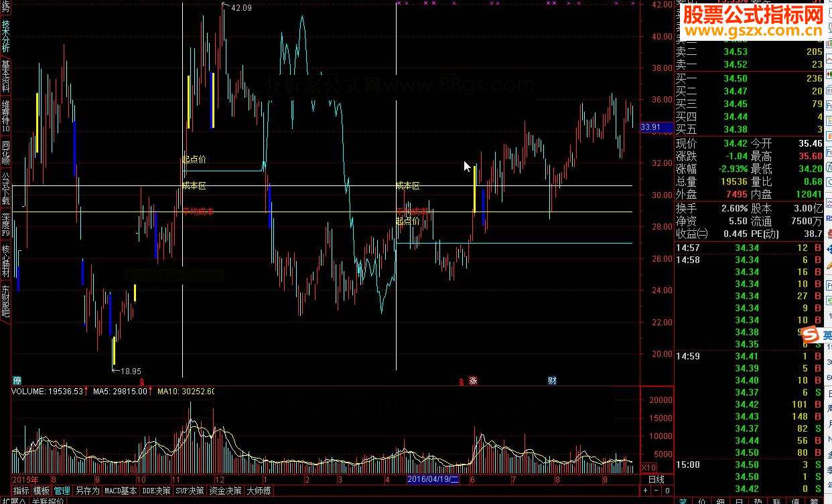Click the 卖一 price 34.52
Image resolution: width=832 pixels, height=504 pixels.
736,64
